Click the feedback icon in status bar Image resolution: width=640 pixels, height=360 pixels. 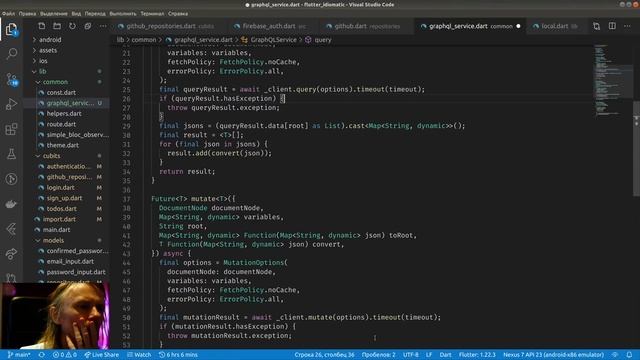coord(615,355)
